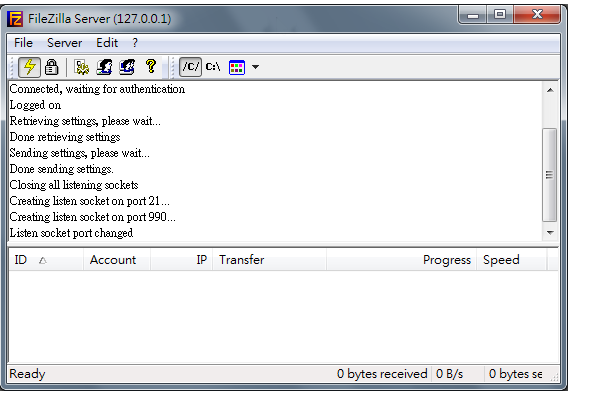Click the log scrollbar down arrow

[550, 233]
